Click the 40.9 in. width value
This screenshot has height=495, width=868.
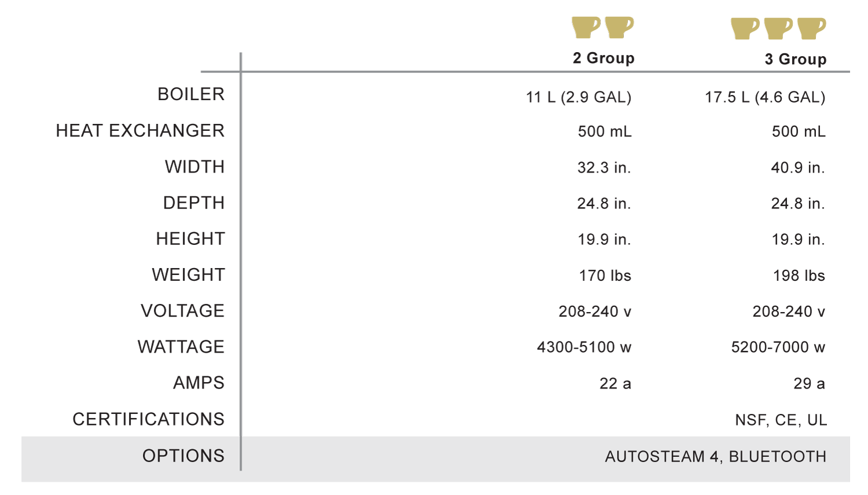[x=798, y=168]
